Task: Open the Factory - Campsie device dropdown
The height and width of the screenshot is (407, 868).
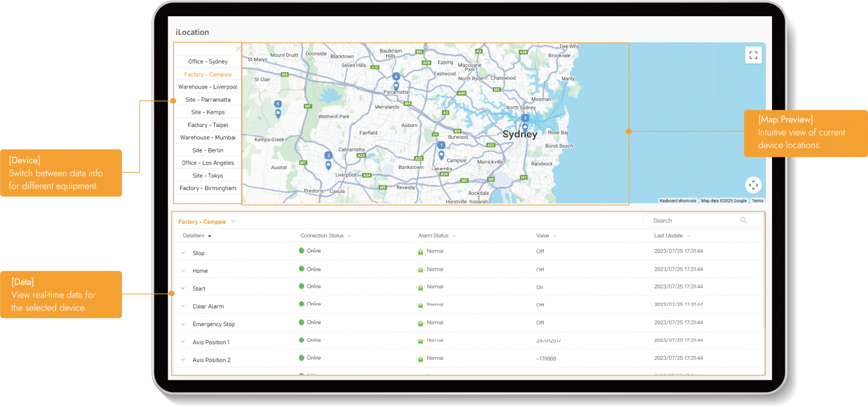Action: [233, 221]
